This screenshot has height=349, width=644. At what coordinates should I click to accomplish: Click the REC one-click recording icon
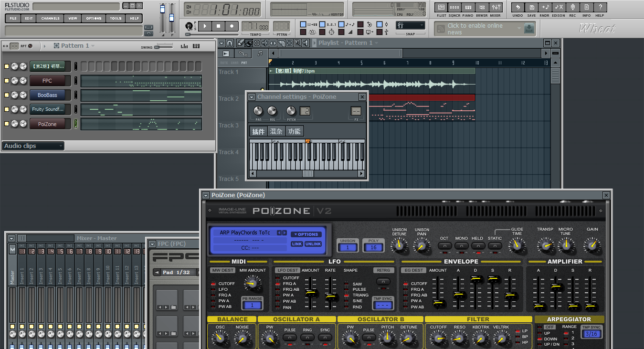coord(572,8)
